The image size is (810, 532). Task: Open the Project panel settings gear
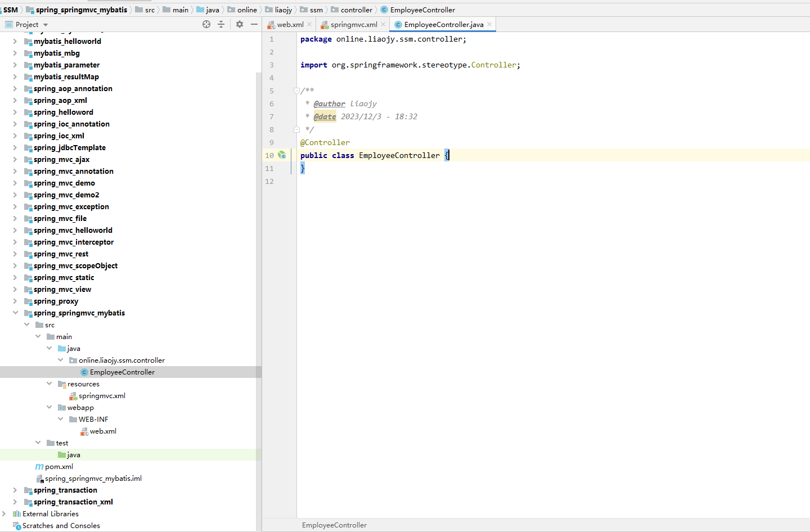click(x=240, y=24)
